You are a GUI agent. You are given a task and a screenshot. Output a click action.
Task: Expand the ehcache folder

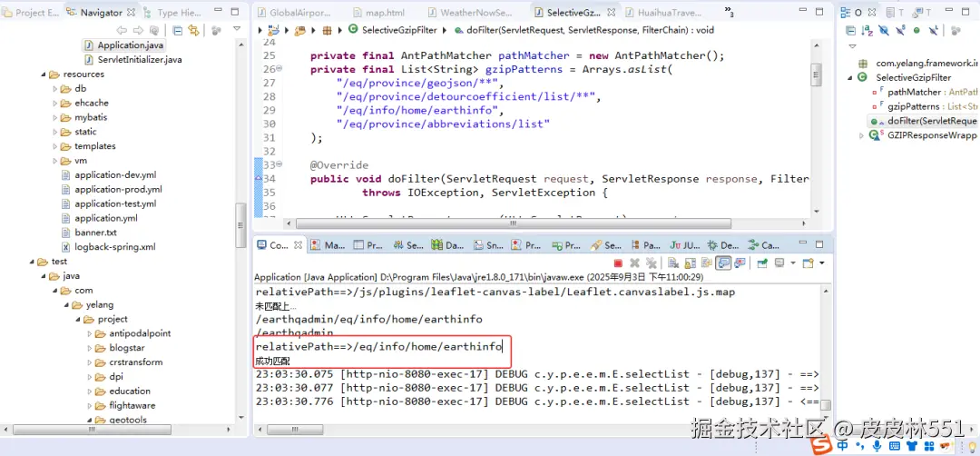[55, 104]
